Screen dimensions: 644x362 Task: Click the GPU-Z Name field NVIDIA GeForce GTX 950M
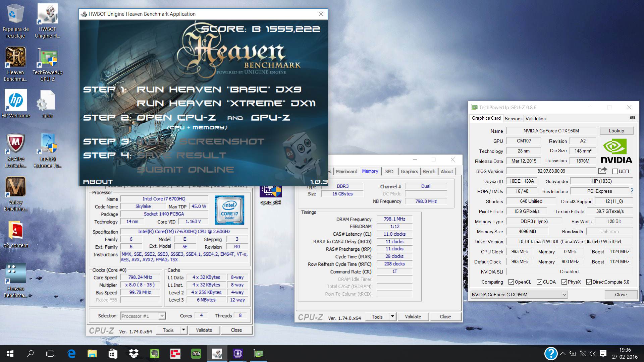coord(551,131)
